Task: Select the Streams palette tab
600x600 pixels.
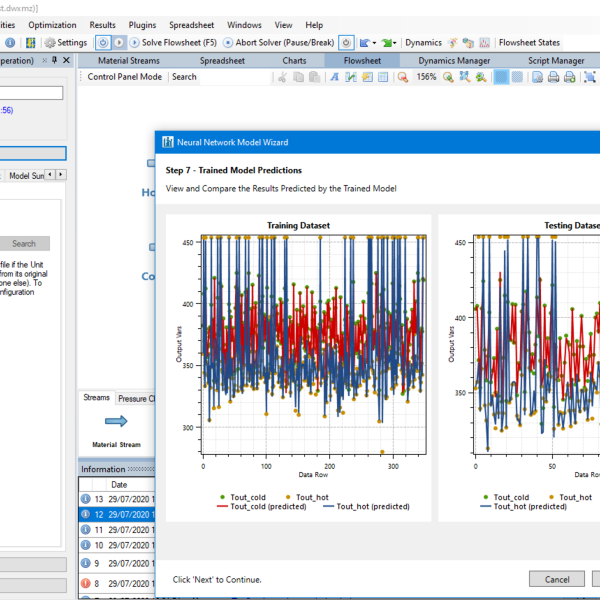Action: (96, 398)
